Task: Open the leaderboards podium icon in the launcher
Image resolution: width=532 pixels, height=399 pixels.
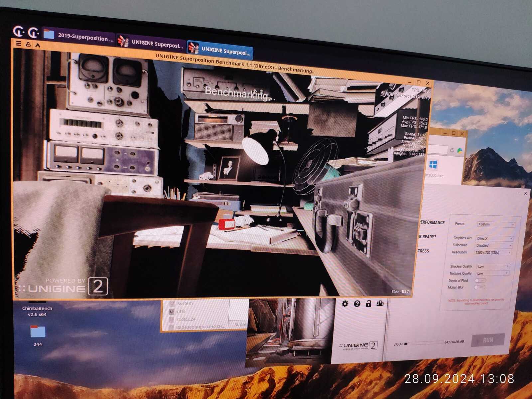Action: (380, 303)
